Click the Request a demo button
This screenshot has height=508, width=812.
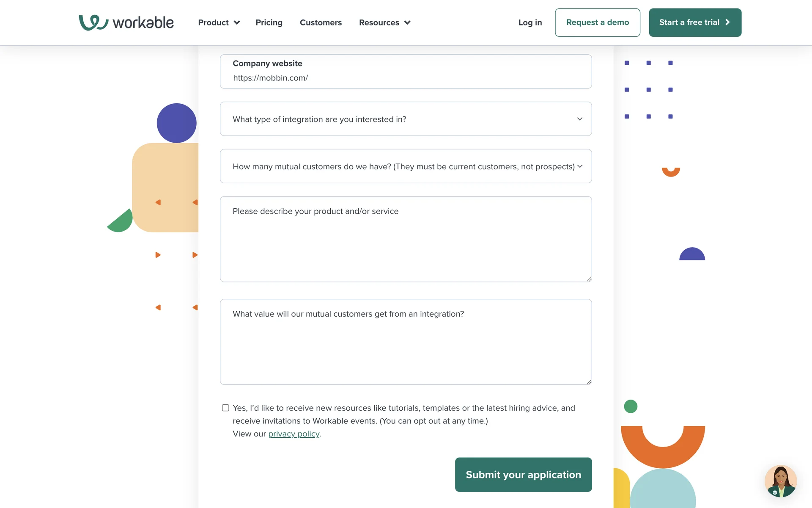pos(597,22)
